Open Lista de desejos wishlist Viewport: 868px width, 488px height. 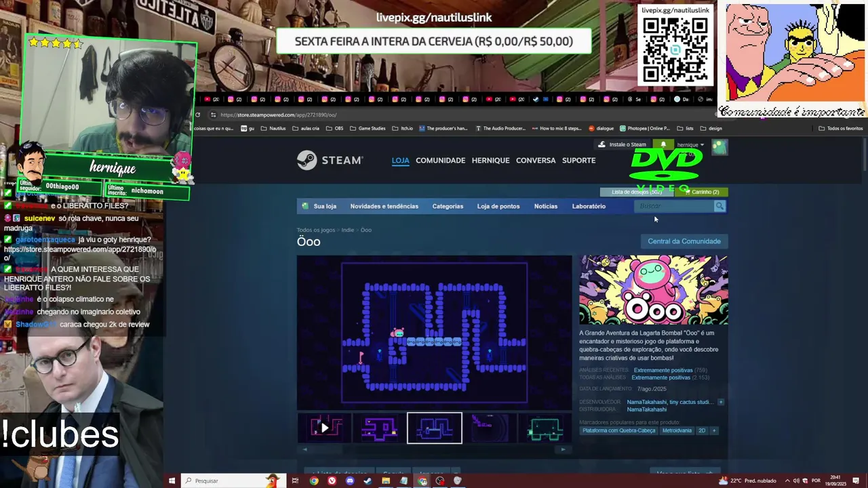tap(636, 192)
